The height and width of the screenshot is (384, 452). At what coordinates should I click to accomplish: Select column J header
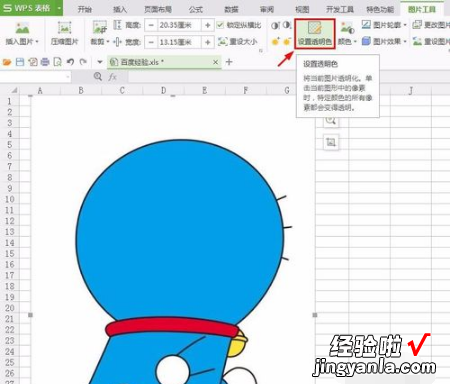[x=411, y=90]
